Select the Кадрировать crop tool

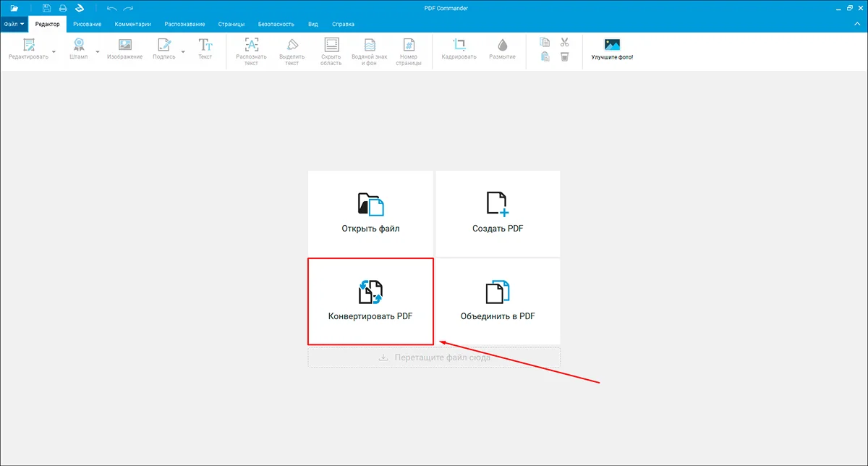[459, 49]
